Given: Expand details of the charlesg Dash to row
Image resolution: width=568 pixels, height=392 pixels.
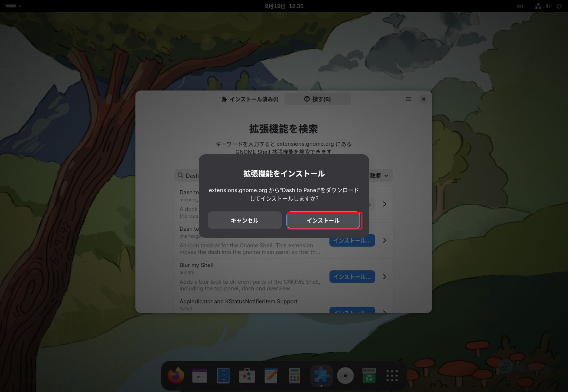Looking at the screenshot, I should [385, 240].
